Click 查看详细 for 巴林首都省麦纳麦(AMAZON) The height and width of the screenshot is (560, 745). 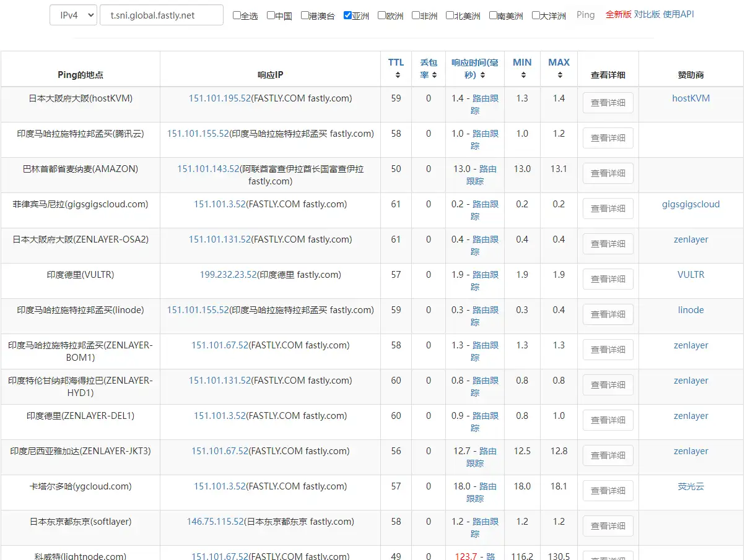pos(608,173)
